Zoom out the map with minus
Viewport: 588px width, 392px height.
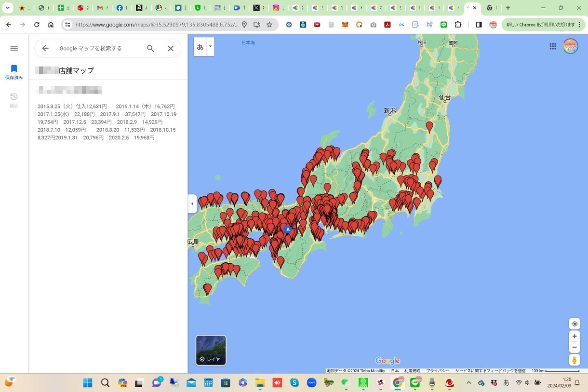pyautogui.click(x=575, y=347)
